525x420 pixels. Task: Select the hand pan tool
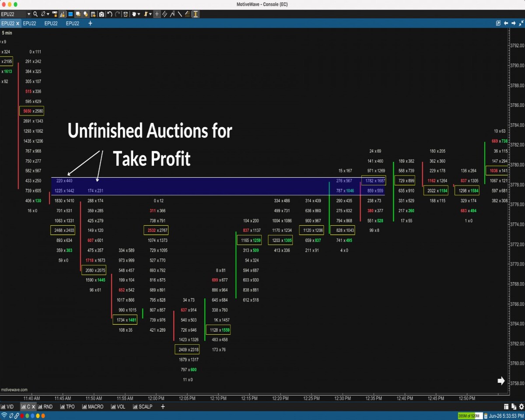(x=134, y=14)
